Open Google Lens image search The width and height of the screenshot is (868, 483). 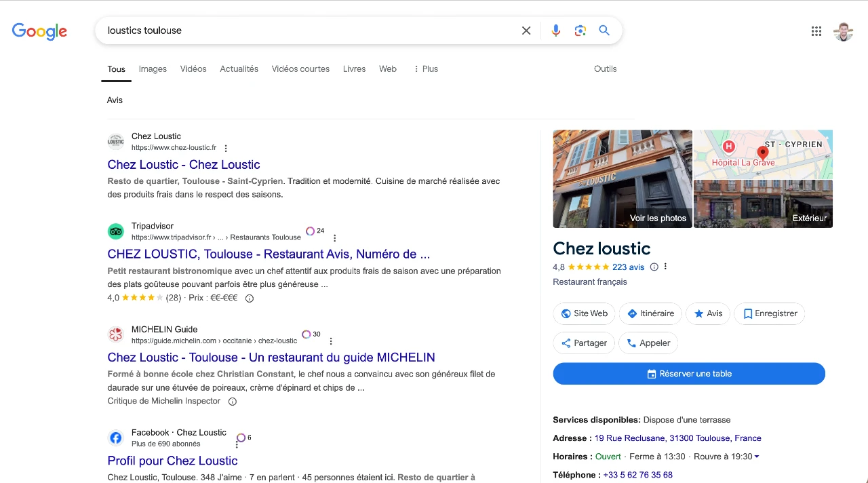click(x=580, y=31)
